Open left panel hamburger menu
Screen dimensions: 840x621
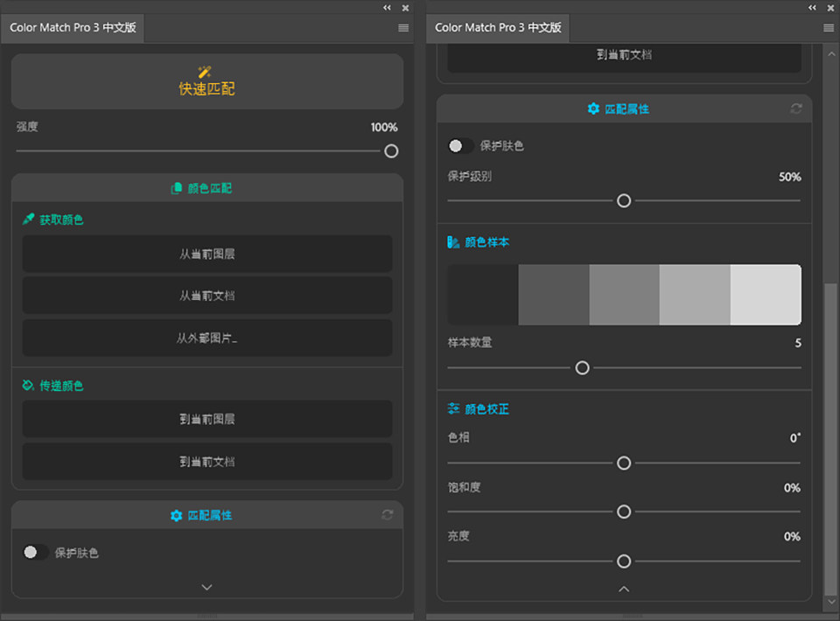[x=403, y=28]
